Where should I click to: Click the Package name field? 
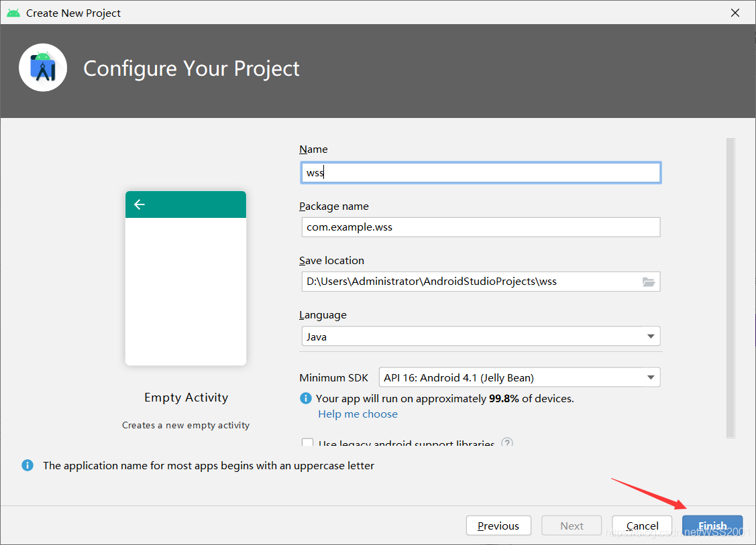(x=481, y=227)
